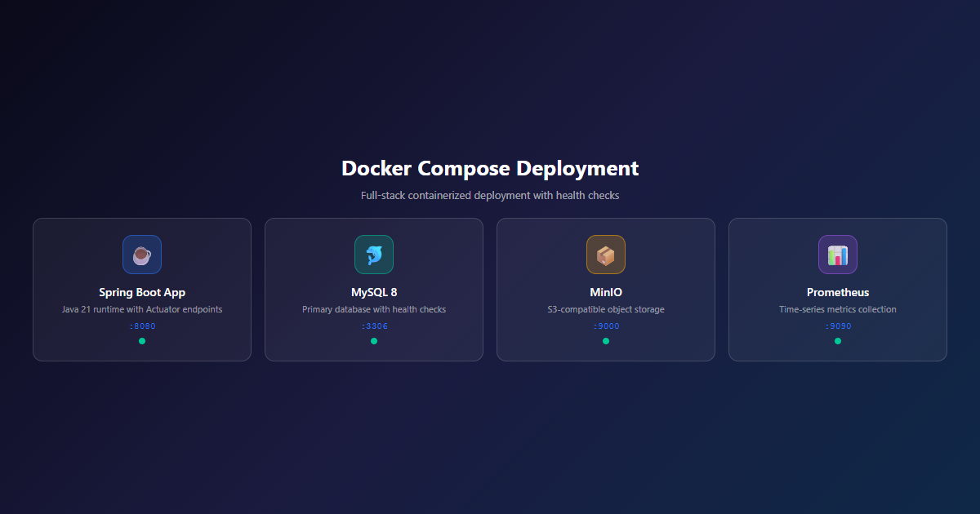The width and height of the screenshot is (980, 514).
Task: Click 'S3-compatible object storage' description
Action: click(x=606, y=309)
